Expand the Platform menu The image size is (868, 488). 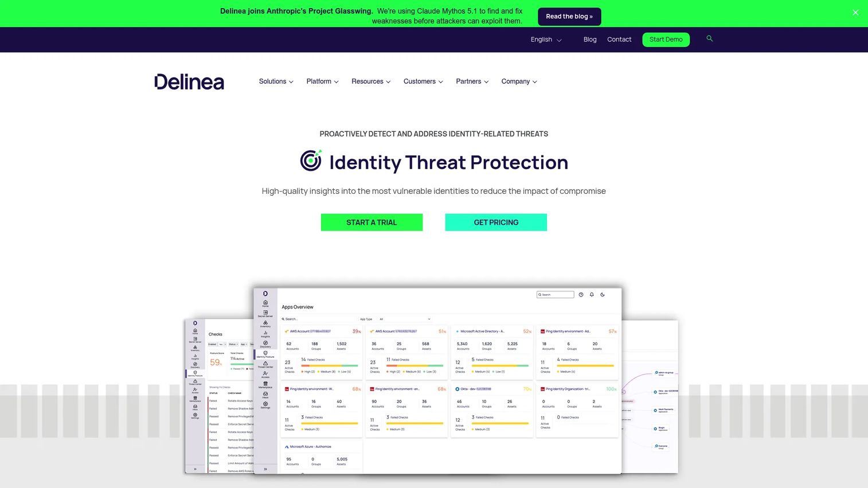tap(322, 81)
